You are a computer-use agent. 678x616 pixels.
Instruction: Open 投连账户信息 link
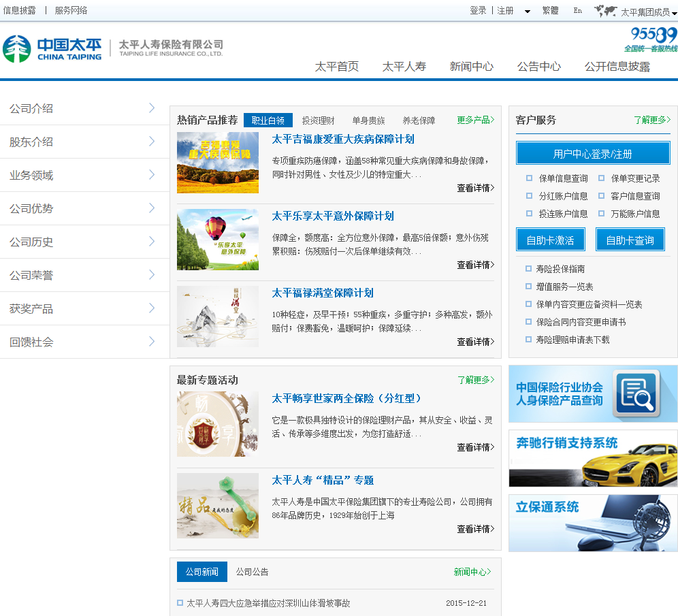click(x=563, y=214)
